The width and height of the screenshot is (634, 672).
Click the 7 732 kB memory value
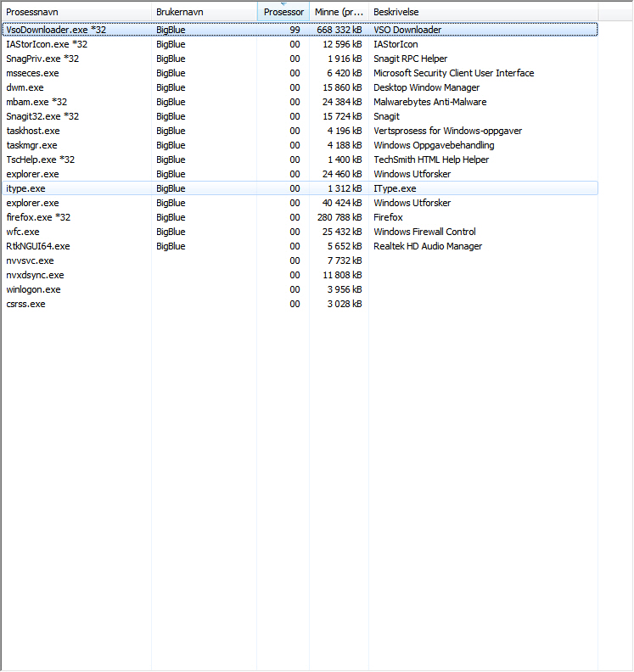click(345, 260)
